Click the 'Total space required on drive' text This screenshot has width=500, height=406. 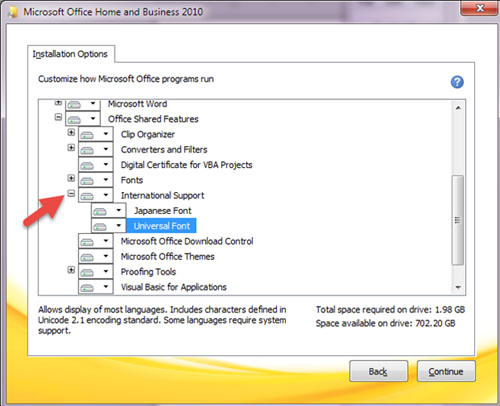click(x=390, y=310)
